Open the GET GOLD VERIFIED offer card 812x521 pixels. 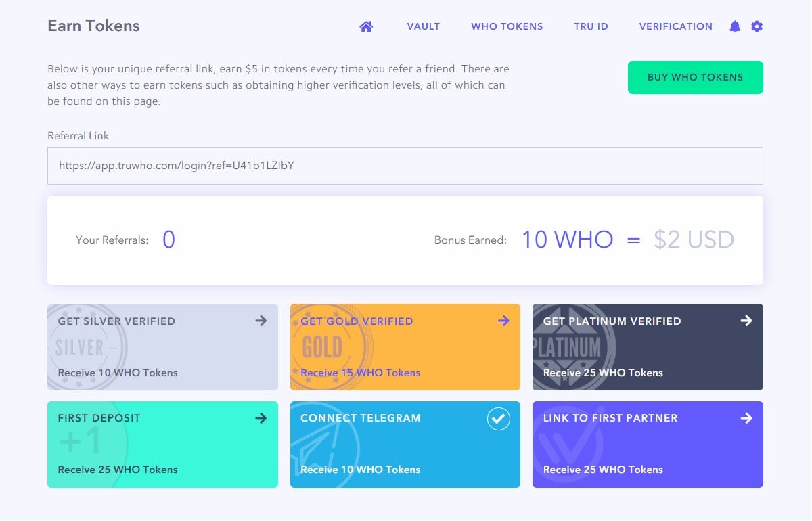click(405, 346)
